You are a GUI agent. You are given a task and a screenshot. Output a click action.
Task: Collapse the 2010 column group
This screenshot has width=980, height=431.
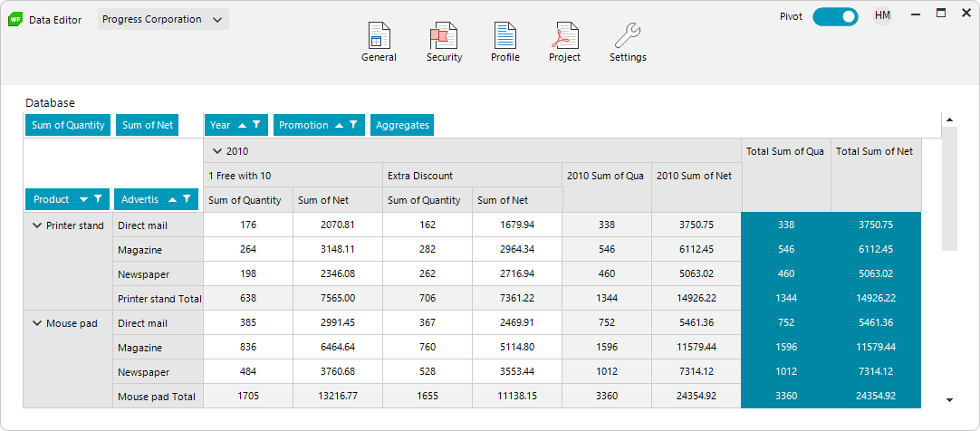tap(216, 151)
